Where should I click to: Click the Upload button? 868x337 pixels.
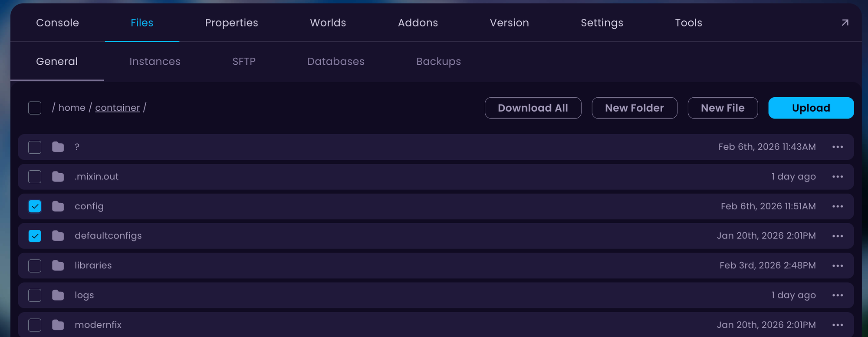pos(811,108)
